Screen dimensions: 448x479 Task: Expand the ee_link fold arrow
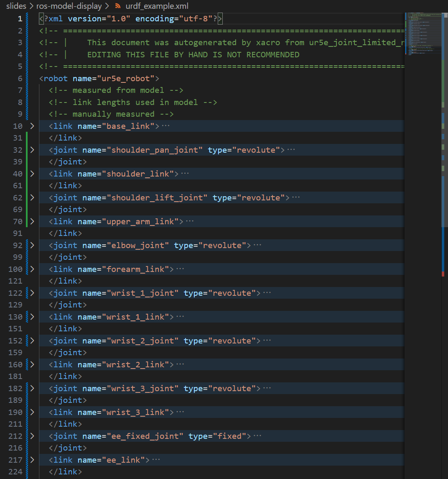click(32, 460)
